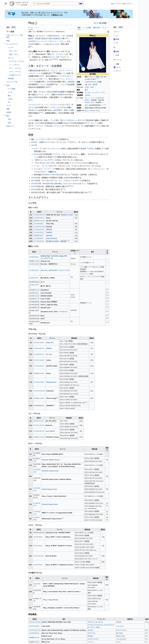Jump to ミニ・アルバム in the contents
149x644 pixels.
[x=14, y=65]
